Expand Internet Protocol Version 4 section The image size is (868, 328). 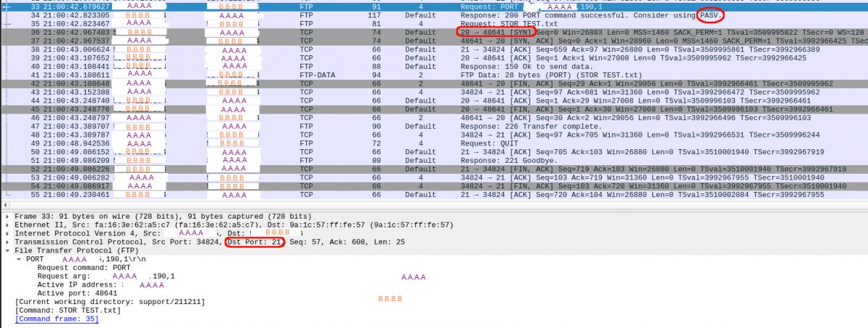pyautogui.click(x=7, y=233)
